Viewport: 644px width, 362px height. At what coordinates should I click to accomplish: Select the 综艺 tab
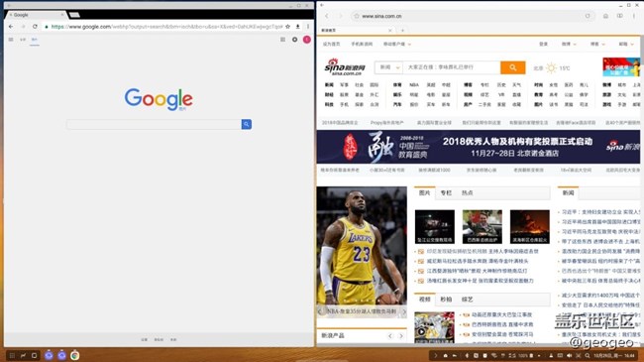click(468, 300)
